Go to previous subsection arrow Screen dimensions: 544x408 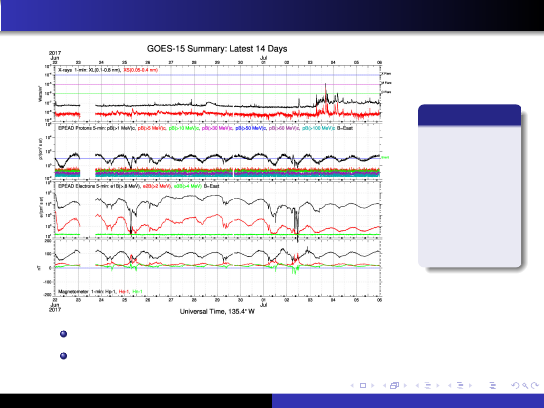pos(417,385)
